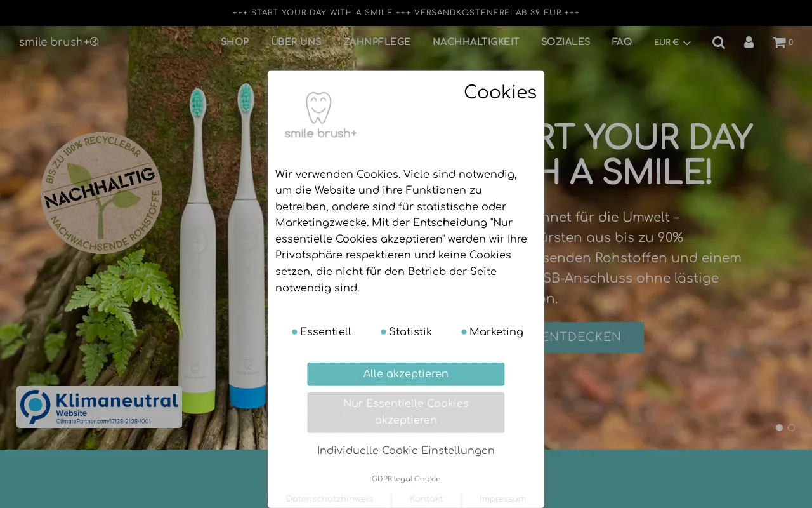Viewport: 812px width, 508px height.
Task: Click Nur Essentielle Cookies akzeptieren button
Action: [x=406, y=412]
